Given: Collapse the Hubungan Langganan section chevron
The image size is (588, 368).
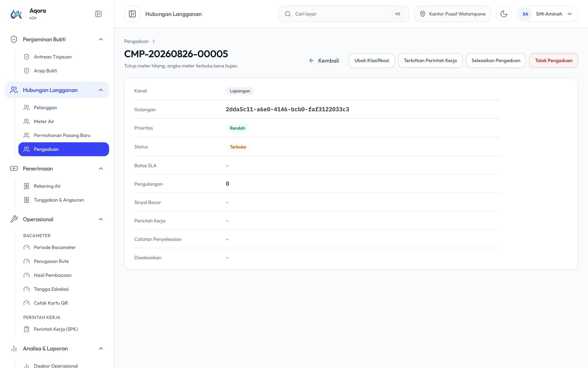Looking at the screenshot, I should click(101, 90).
